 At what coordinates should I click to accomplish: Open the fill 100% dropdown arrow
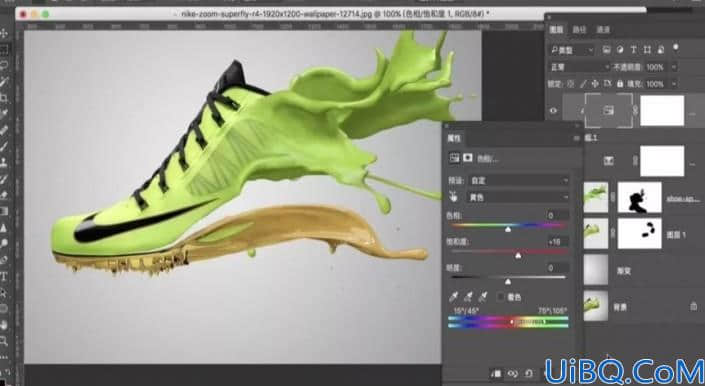point(674,84)
